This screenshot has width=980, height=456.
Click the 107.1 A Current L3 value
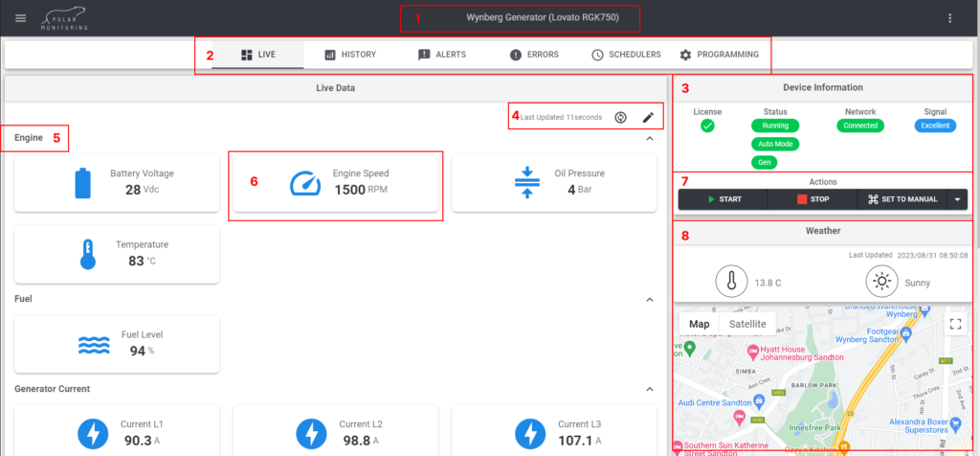579,441
